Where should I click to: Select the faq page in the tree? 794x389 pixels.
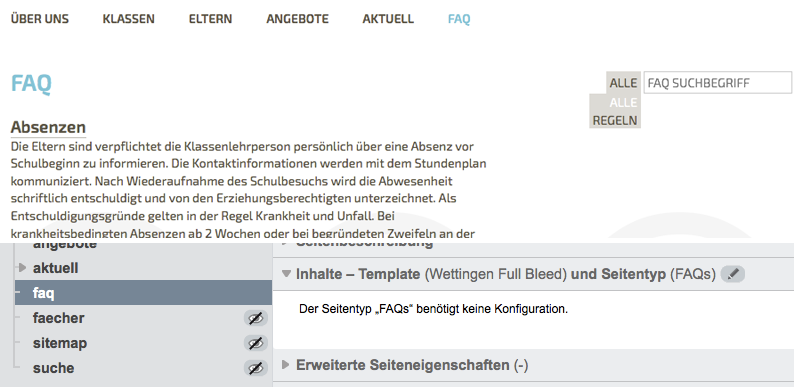point(143,293)
